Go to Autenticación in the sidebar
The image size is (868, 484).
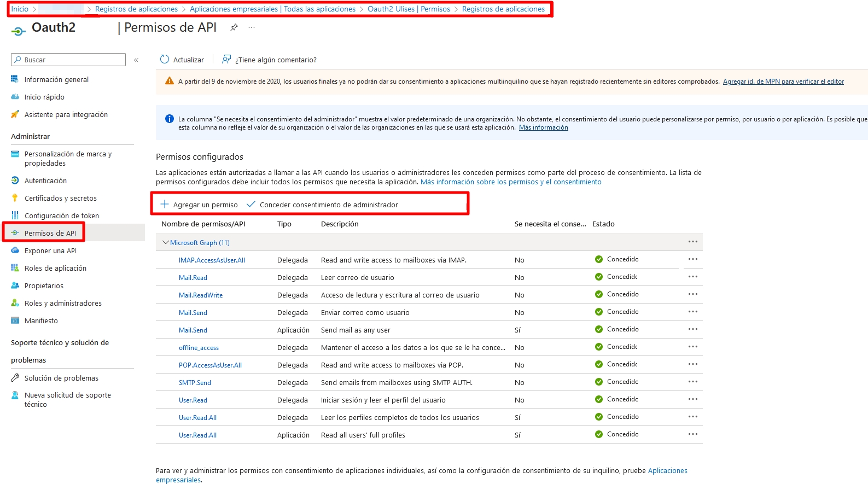45,181
